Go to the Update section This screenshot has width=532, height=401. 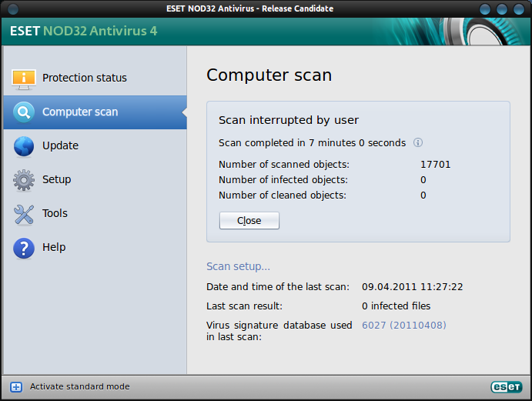pos(95,146)
